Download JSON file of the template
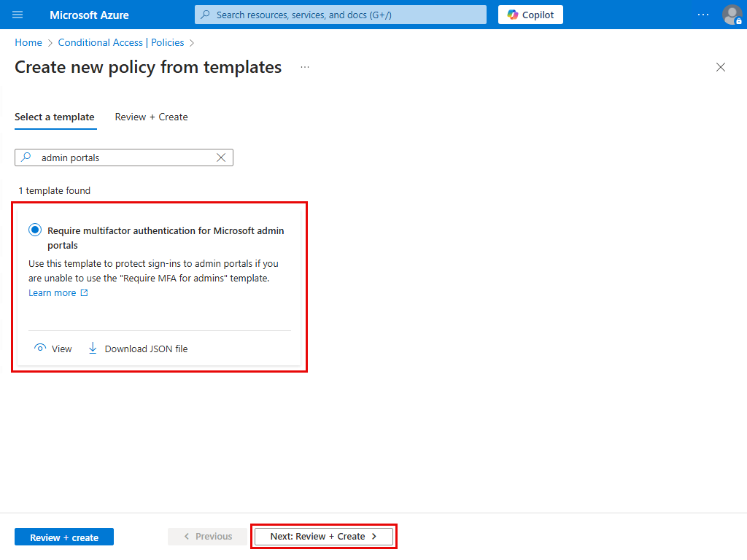The width and height of the screenshot is (747, 560). point(138,349)
